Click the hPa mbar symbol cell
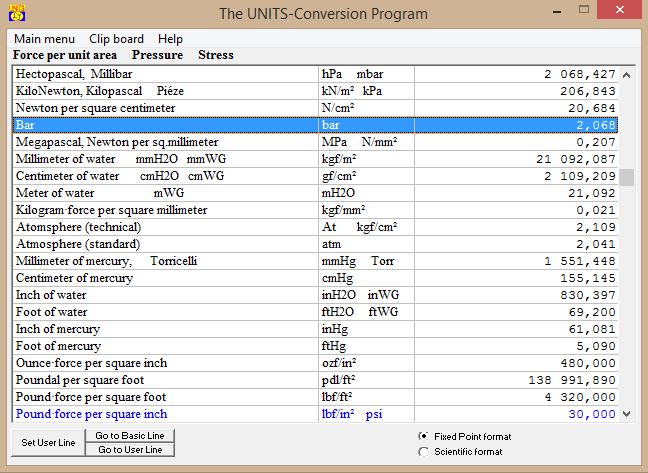648x473 pixels. point(367,74)
